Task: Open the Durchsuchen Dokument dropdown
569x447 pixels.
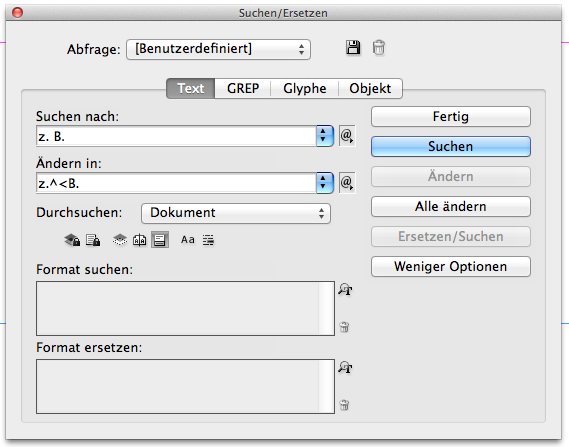Action: click(236, 213)
